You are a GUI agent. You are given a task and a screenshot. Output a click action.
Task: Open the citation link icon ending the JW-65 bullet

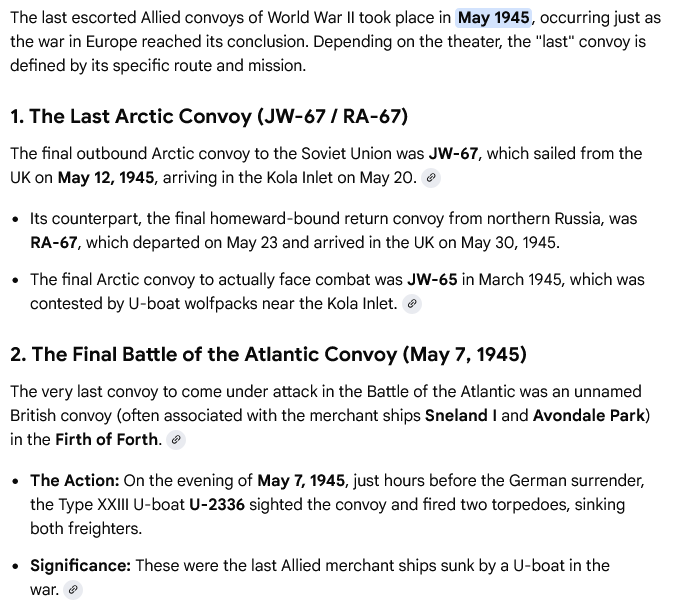click(412, 304)
